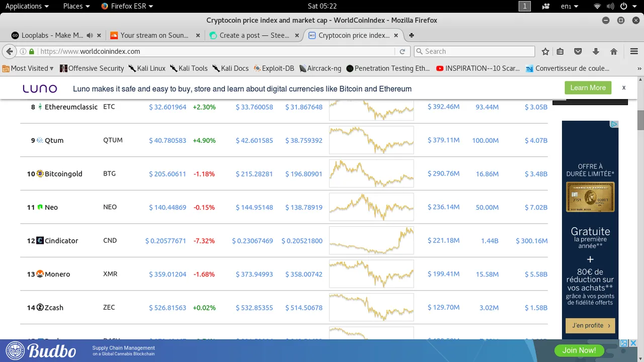This screenshot has width=644, height=362.
Task: Mute the Looplabs tab speaker icon
Action: point(90,35)
